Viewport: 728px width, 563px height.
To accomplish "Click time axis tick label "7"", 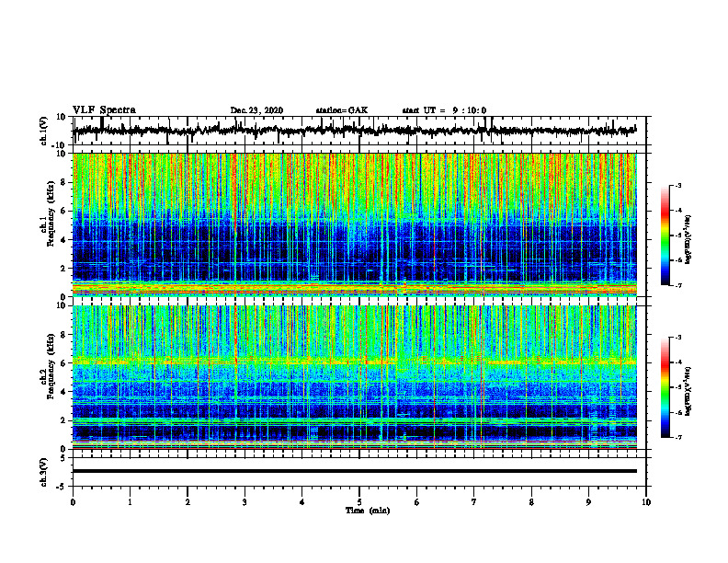I will (474, 502).
